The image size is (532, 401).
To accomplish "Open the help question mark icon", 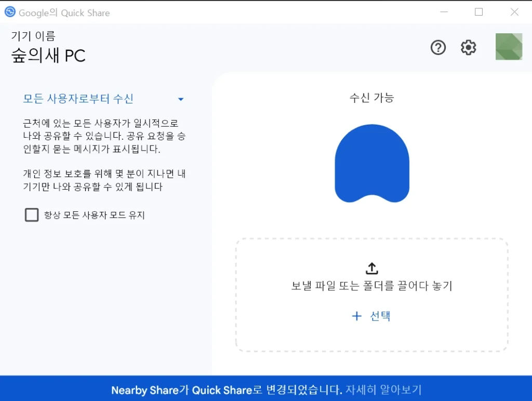I will point(438,47).
